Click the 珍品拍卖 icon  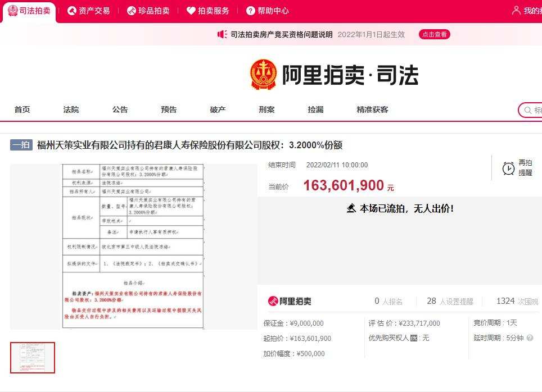[132, 11]
